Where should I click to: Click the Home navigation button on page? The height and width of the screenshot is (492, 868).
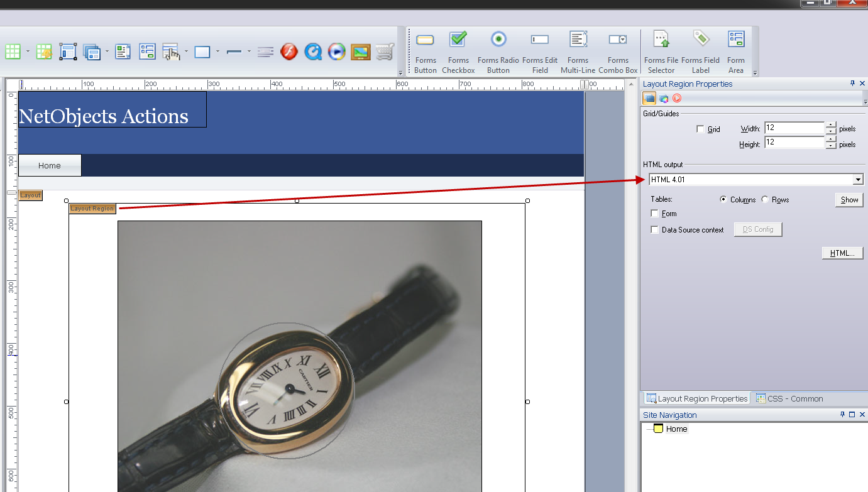pyautogui.click(x=50, y=165)
